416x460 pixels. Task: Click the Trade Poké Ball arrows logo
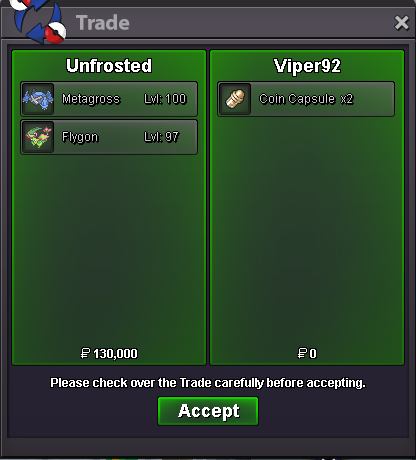[38, 21]
